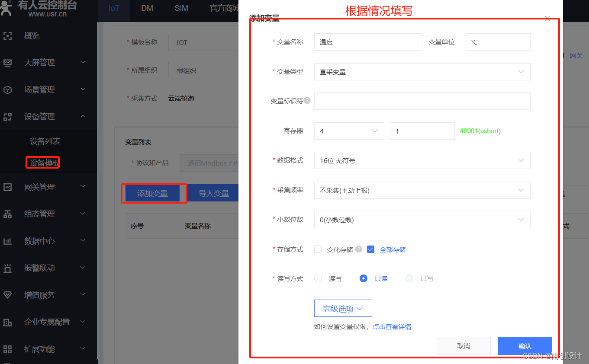Click the 企业专属配置 building icon

7,322
